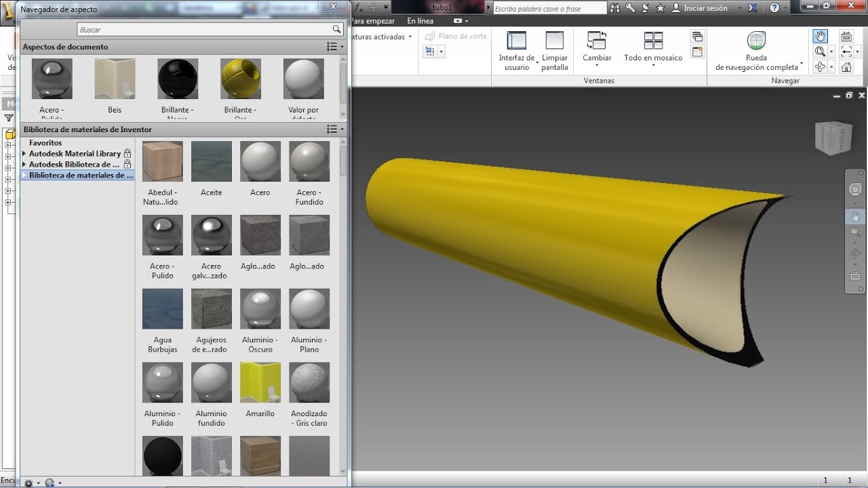Expand the Autodesk Biblioteca de... node
Screen dimensions: 868x488
tap(24, 165)
